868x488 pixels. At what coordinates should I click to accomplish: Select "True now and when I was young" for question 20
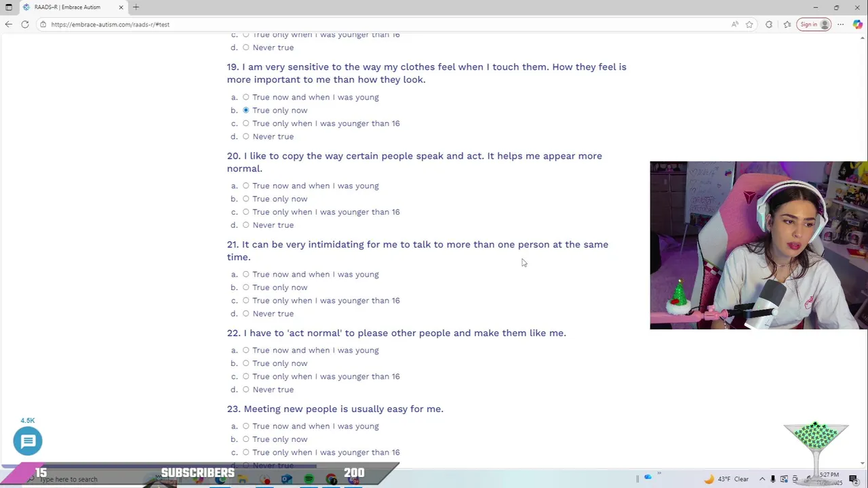click(246, 186)
